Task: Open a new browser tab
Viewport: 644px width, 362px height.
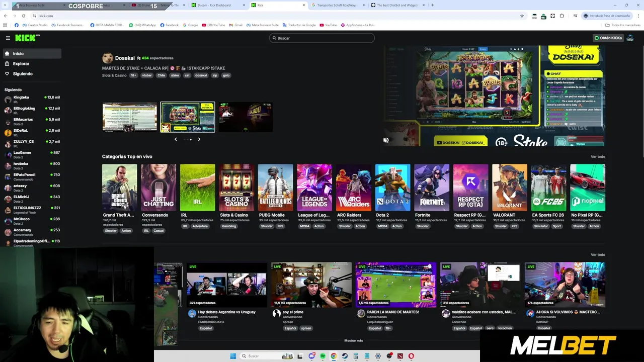Action: tap(432, 5)
